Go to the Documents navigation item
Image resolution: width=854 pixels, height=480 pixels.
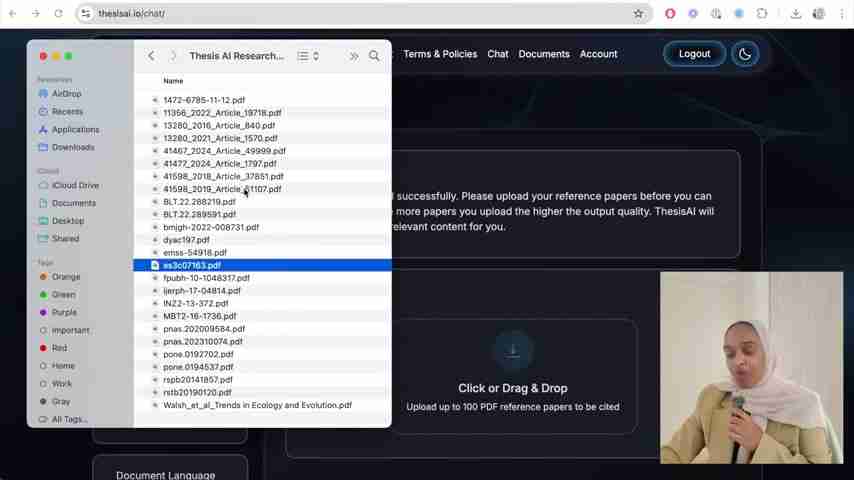[544, 54]
